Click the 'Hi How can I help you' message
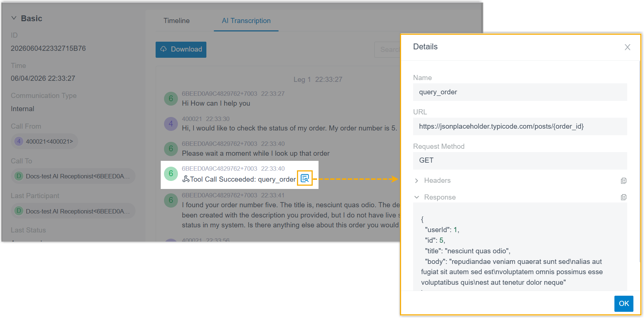 pos(216,103)
